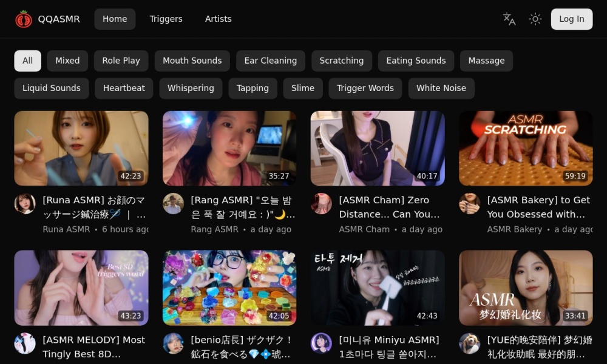Click the Rang ASMR channel avatar
The height and width of the screenshot is (364, 607).
(173, 204)
